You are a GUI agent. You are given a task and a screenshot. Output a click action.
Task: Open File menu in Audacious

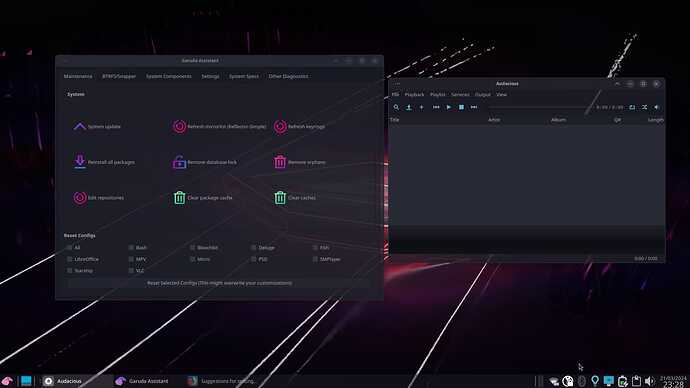(395, 95)
